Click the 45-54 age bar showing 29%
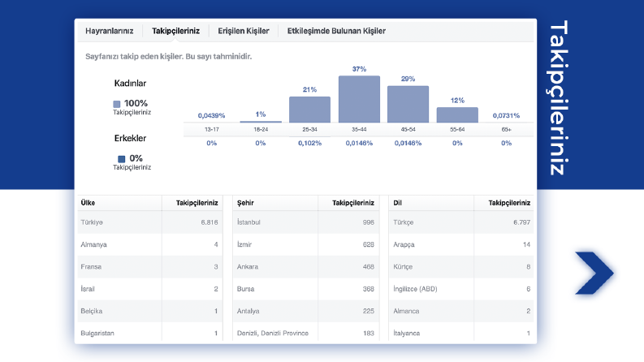This screenshot has height=362, width=644. [x=408, y=104]
